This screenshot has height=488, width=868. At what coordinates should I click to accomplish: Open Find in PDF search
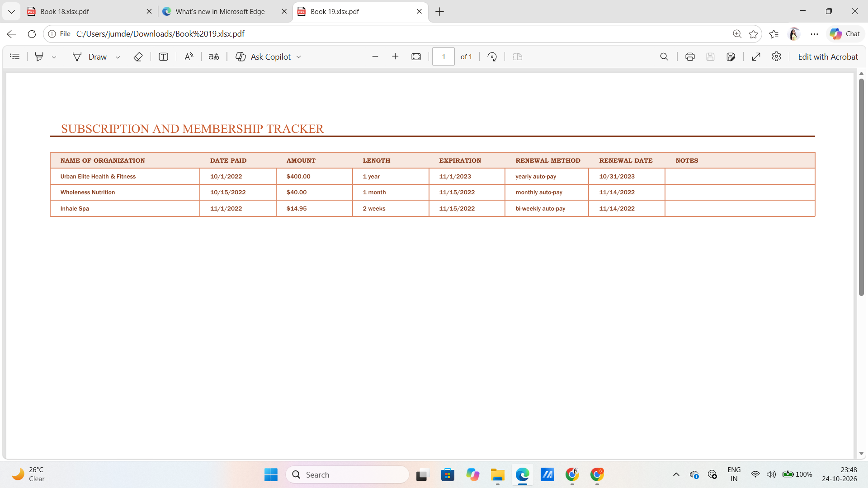[664, 56]
